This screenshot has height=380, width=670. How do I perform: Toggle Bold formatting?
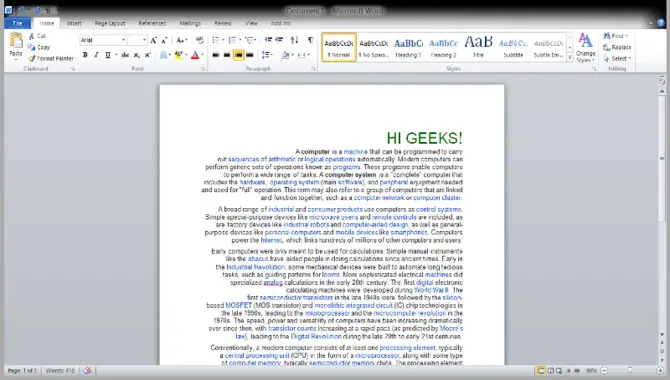85,55
